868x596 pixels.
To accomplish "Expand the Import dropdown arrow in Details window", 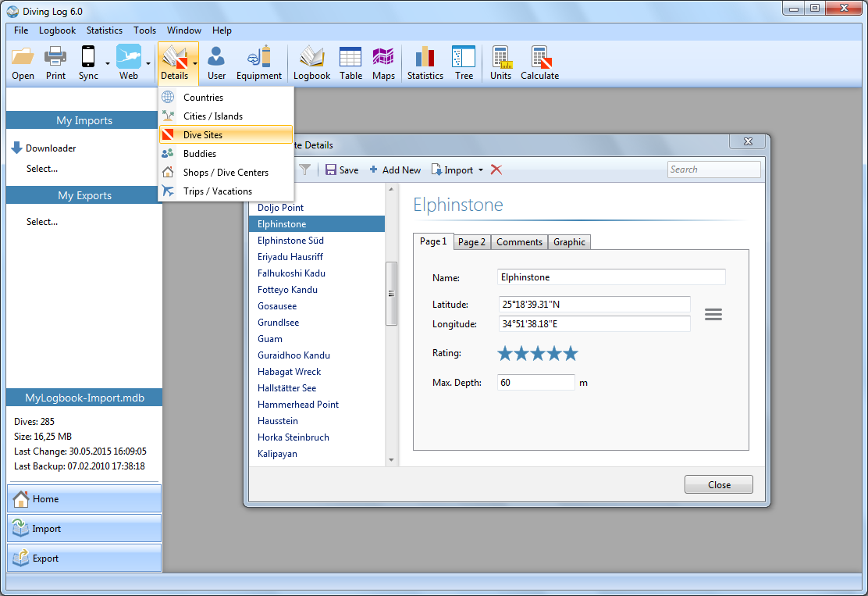I will pyautogui.click(x=481, y=170).
